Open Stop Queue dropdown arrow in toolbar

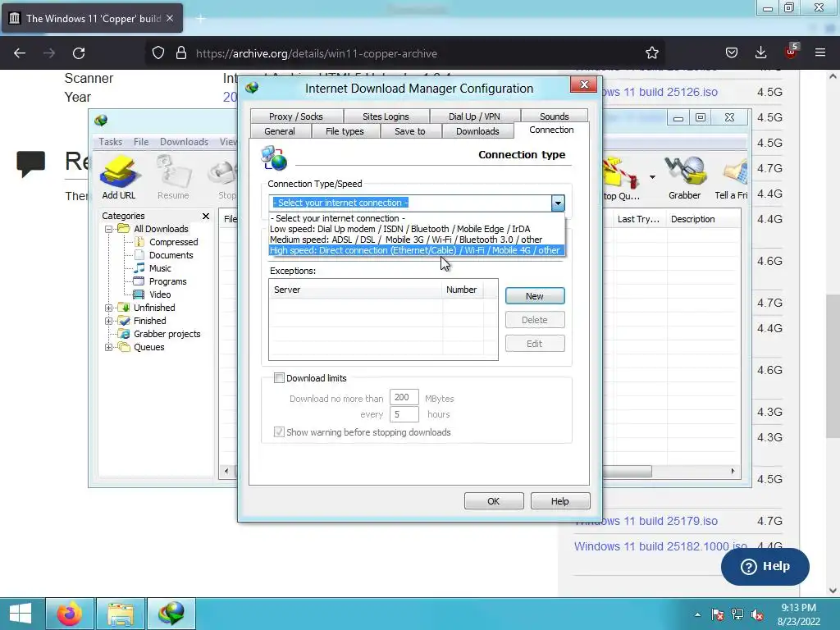[652, 177]
